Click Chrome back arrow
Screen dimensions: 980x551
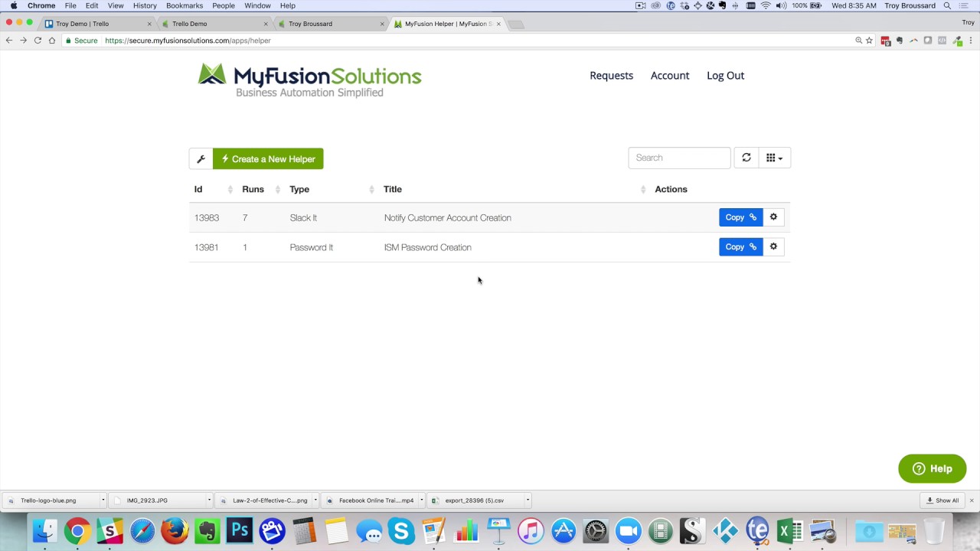(9, 41)
